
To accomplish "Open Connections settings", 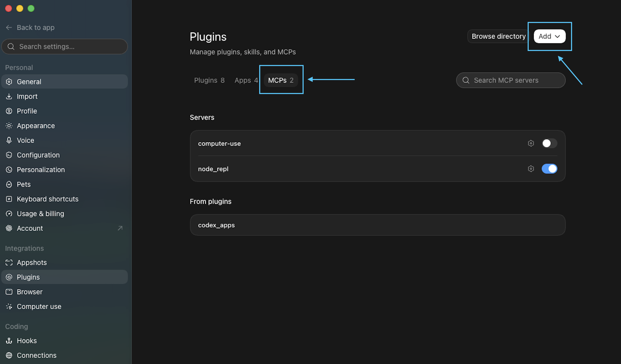I will tap(64, 355).
